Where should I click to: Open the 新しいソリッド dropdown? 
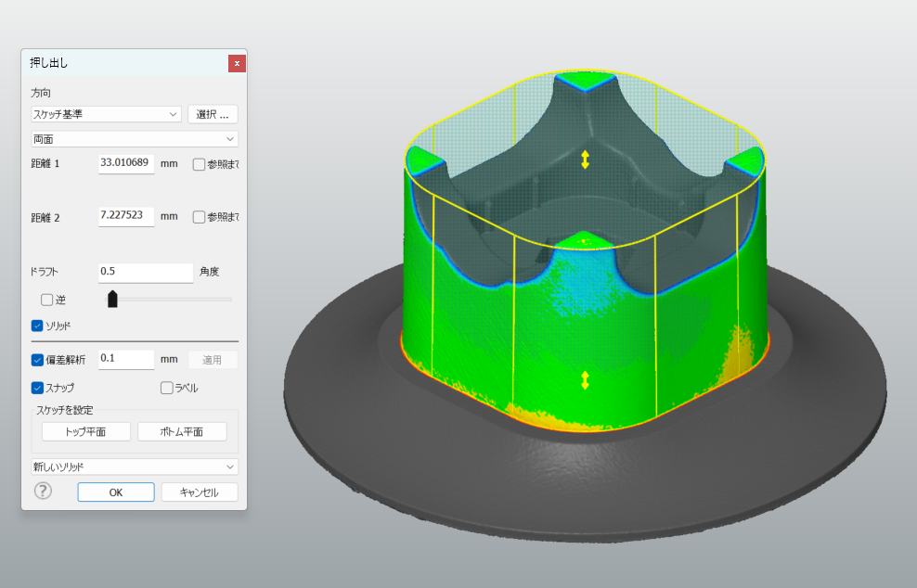pos(135,467)
